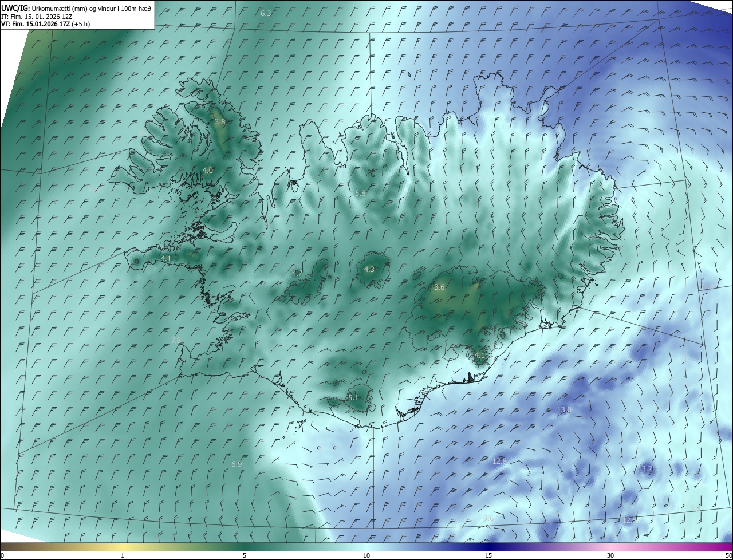Click the 4.3 value on the central glacier
The width and height of the screenshot is (733, 560).
pyautogui.click(x=369, y=269)
